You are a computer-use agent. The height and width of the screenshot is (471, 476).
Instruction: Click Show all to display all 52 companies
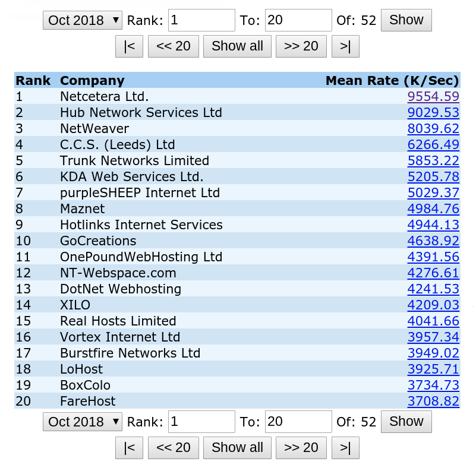[237, 46]
